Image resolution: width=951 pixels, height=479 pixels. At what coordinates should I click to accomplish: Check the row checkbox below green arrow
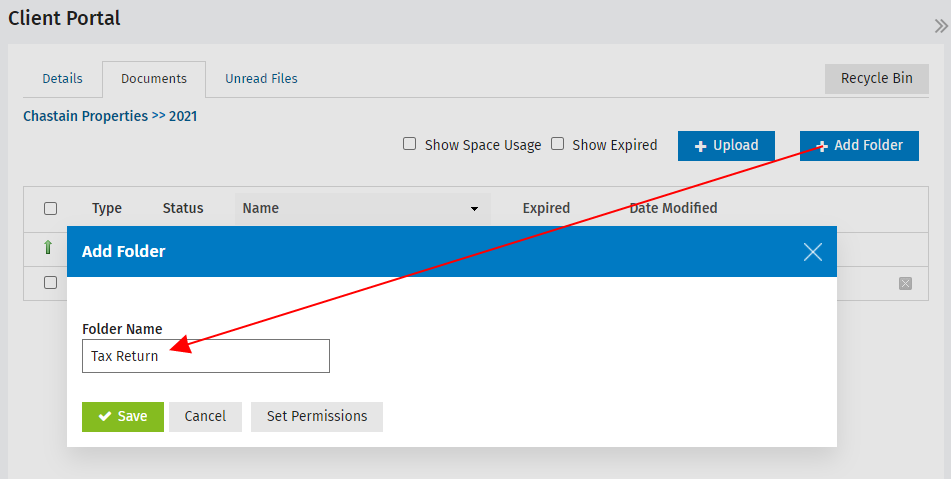coord(50,283)
